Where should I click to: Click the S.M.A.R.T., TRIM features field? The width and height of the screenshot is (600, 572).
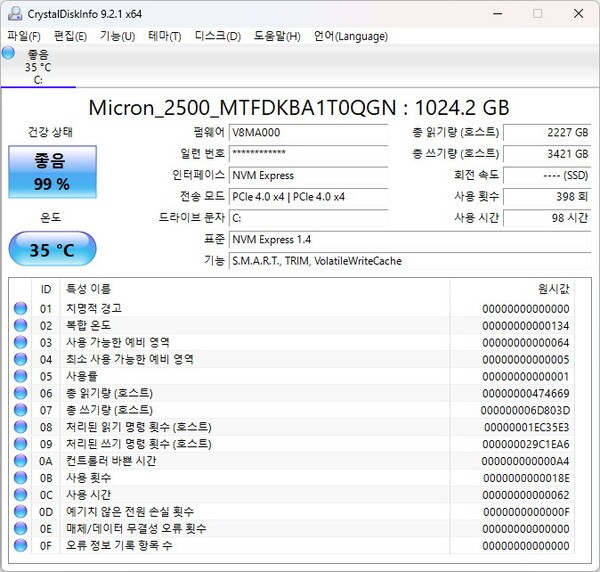click(x=410, y=261)
